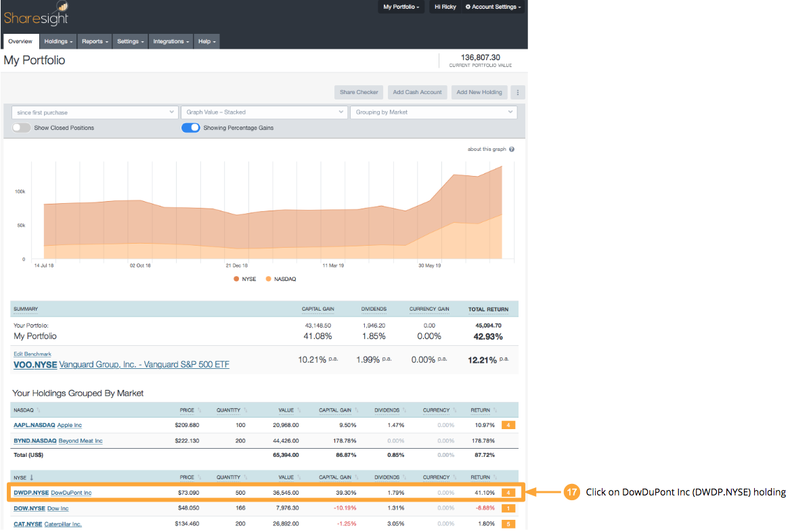Open the VOO.NYSE benchmark link
The width and height of the screenshot is (790, 532).
coord(35,365)
